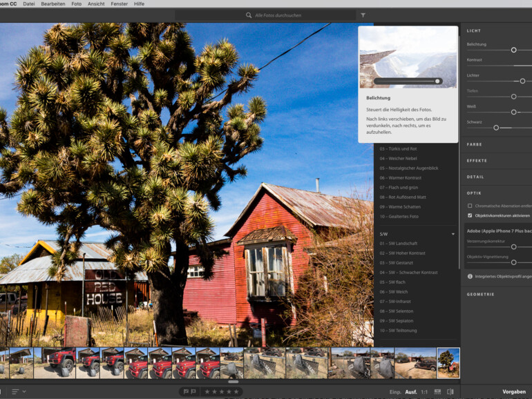The height and width of the screenshot is (399, 532).
Task: Apply preset 01 – SW Landschaft
Action: coord(399,244)
